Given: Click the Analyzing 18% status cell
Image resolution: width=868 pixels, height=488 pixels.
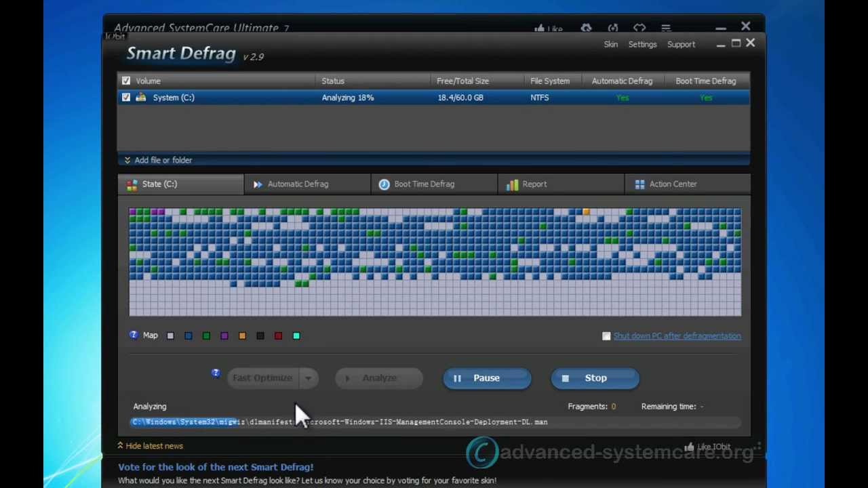Looking at the screenshot, I should click(348, 98).
